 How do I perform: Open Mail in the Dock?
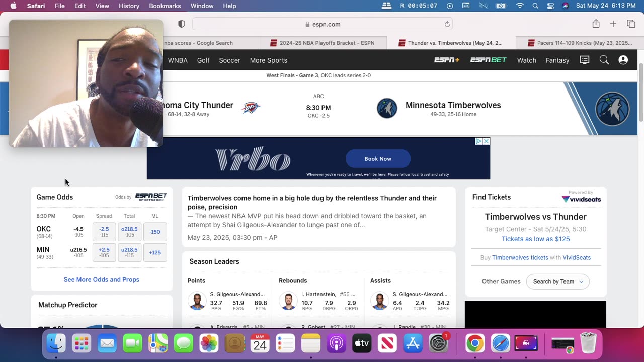pyautogui.click(x=107, y=344)
